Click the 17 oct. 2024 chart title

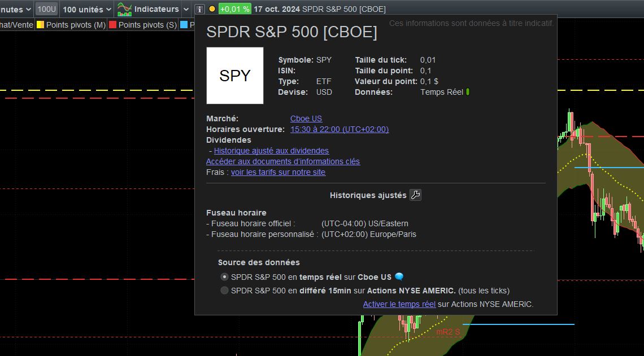[x=320, y=9]
